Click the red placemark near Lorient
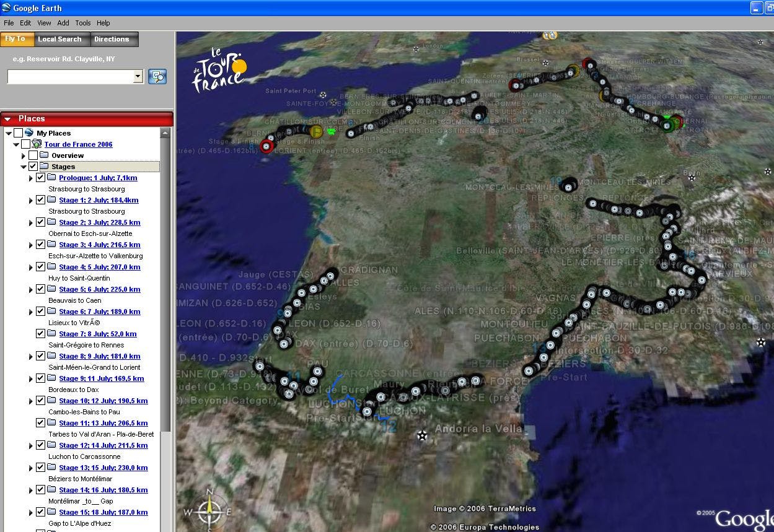774x532 pixels. coord(266,146)
